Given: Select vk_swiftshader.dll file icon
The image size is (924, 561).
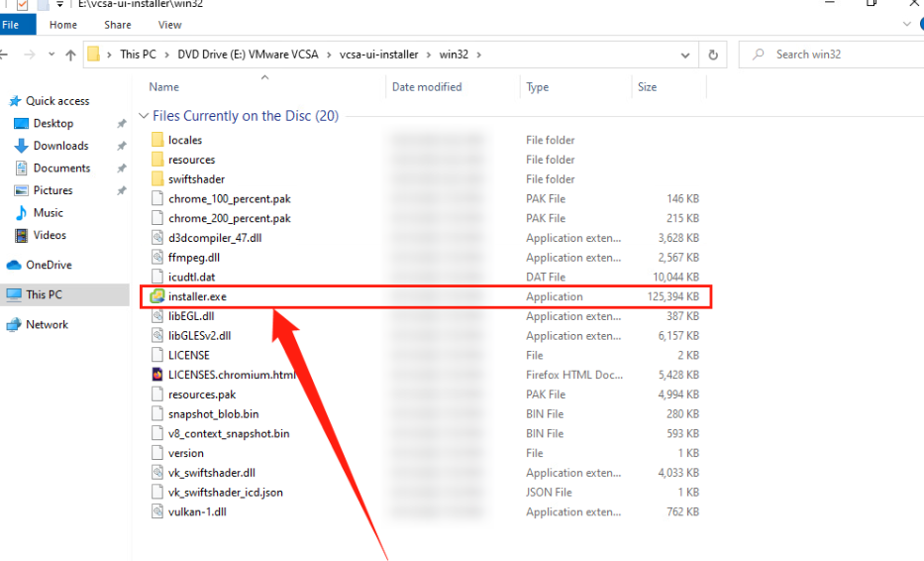Looking at the screenshot, I should 157,473.
